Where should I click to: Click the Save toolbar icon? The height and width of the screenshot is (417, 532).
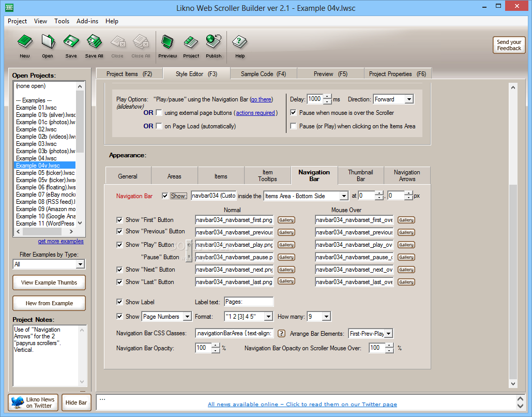71,42
